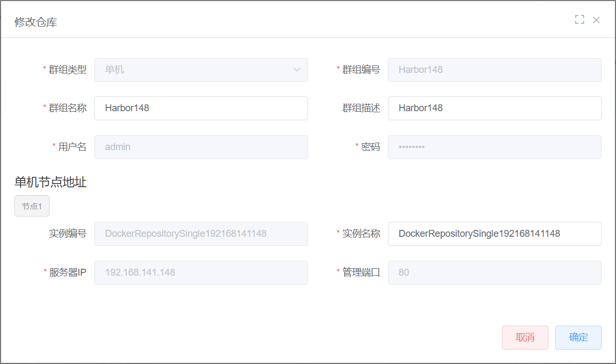Click the 群组编号 label
The height and width of the screenshot is (364, 616).
[x=361, y=70]
